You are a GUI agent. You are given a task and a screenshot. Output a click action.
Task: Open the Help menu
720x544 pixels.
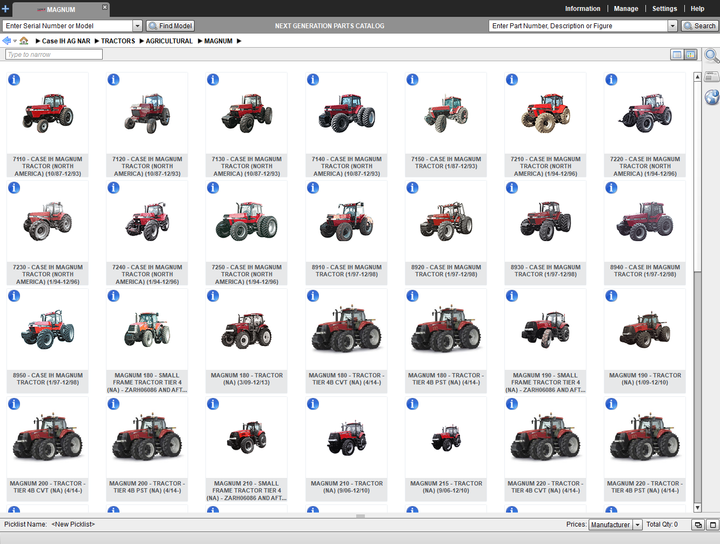click(697, 9)
